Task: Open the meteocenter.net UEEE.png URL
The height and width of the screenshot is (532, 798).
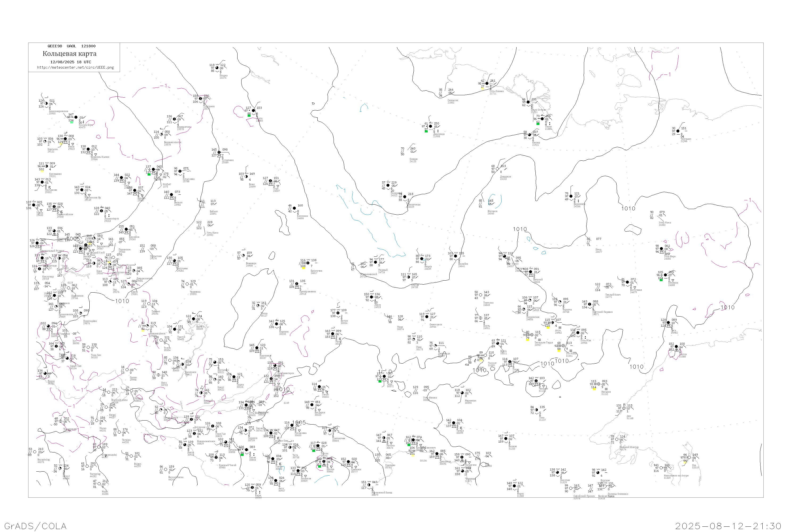Action: (75, 68)
